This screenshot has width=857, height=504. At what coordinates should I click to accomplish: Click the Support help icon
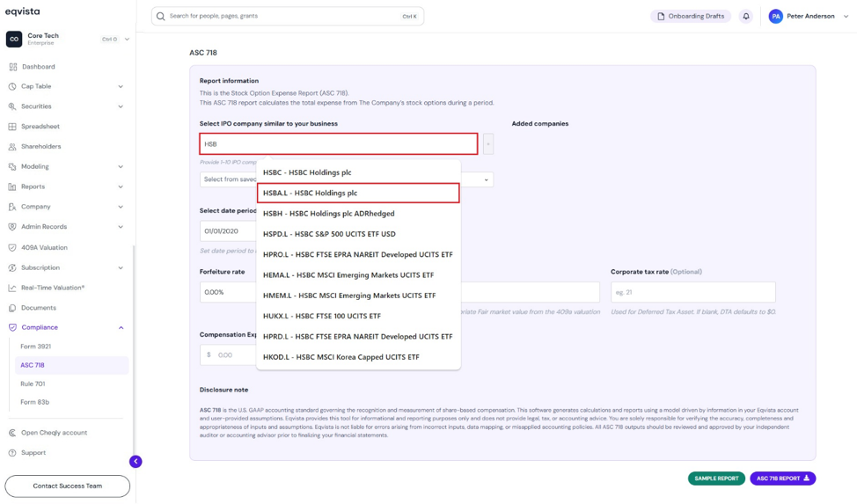12,453
